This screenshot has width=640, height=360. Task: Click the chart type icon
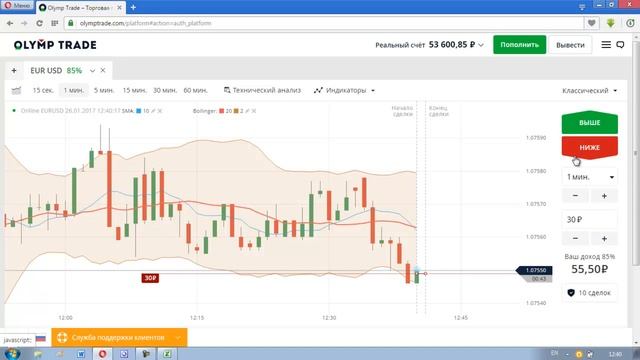[x=16, y=91]
